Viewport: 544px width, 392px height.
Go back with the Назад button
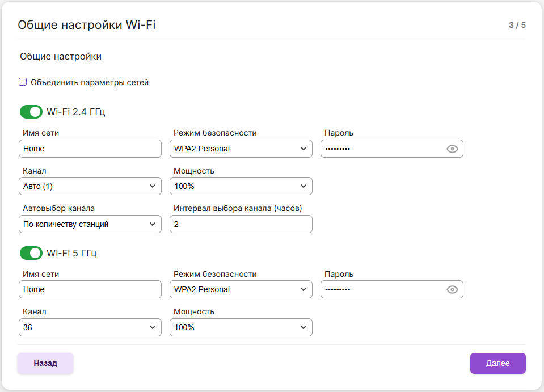(x=45, y=363)
